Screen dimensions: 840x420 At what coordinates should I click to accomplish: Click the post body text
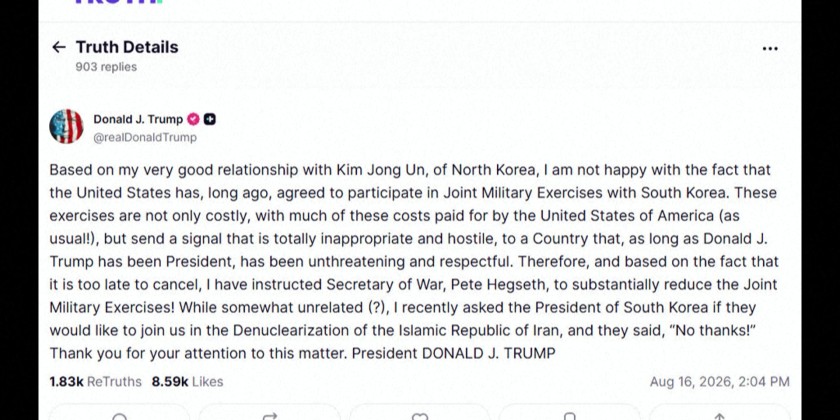(414, 262)
